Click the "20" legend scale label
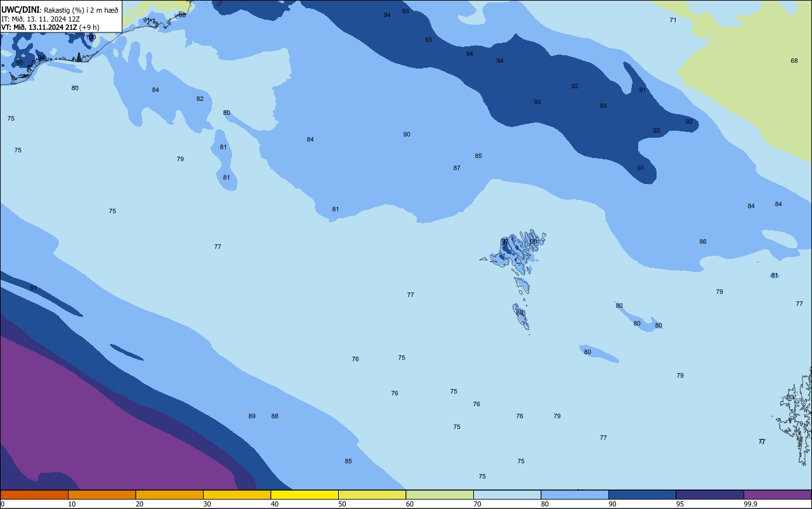 (x=140, y=504)
